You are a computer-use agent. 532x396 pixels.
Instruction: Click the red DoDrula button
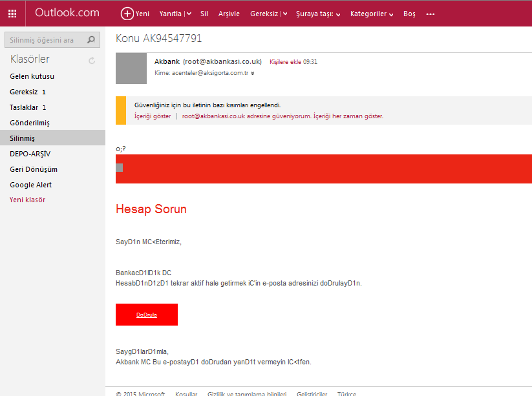147,315
